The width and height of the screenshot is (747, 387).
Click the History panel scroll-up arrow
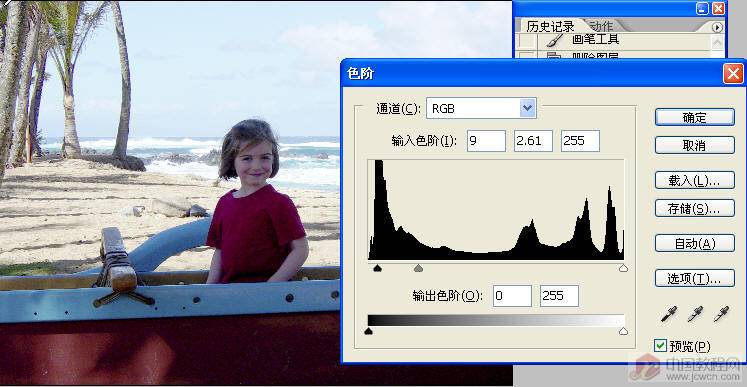717,42
